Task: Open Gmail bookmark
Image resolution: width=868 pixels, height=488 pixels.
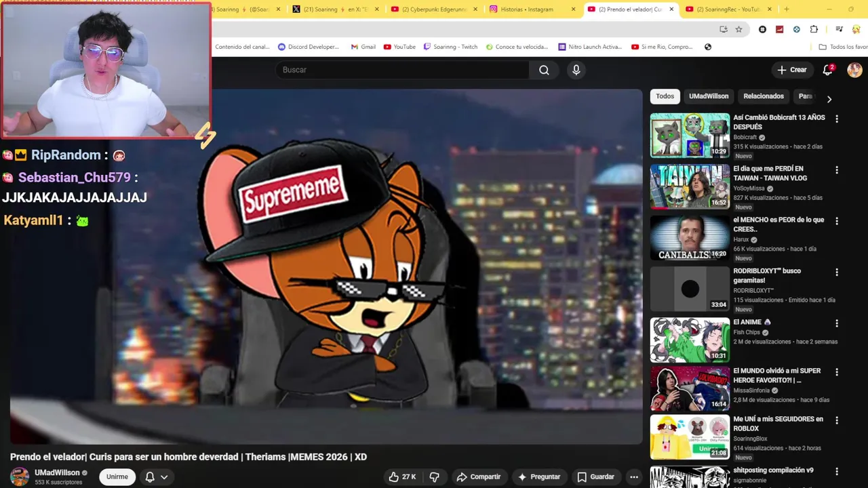Action: point(363,47)
